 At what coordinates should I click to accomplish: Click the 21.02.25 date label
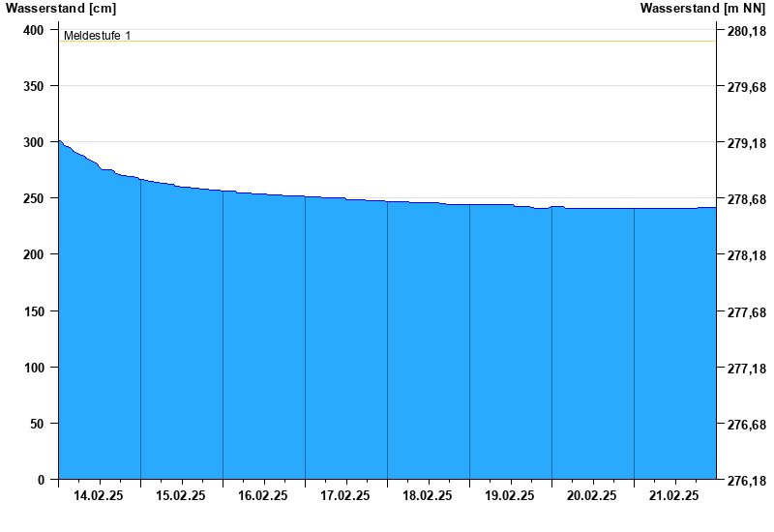pyautogui.click(x=673, y=496)
